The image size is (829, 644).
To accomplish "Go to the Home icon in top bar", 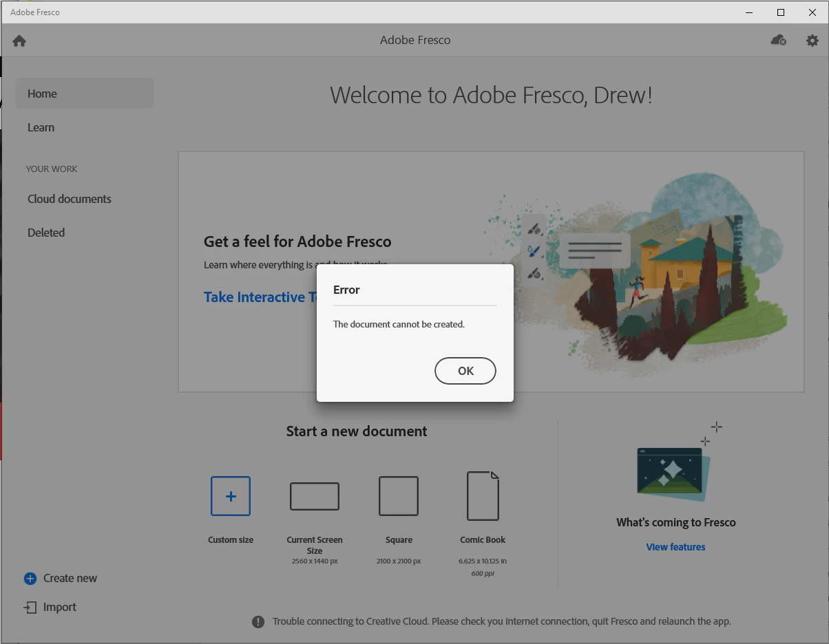I will 19,41.
